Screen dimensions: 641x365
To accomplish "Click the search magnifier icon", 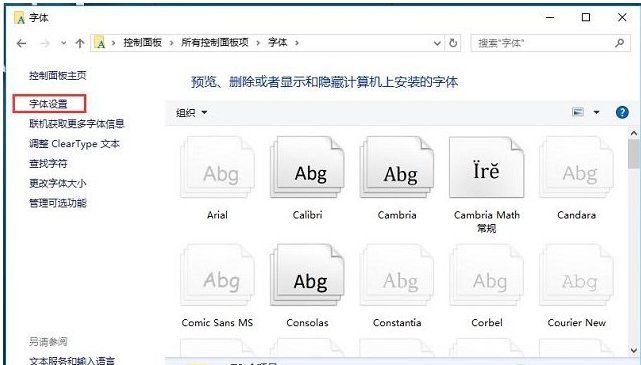I will pyautogui.click(x=620, y=43).
